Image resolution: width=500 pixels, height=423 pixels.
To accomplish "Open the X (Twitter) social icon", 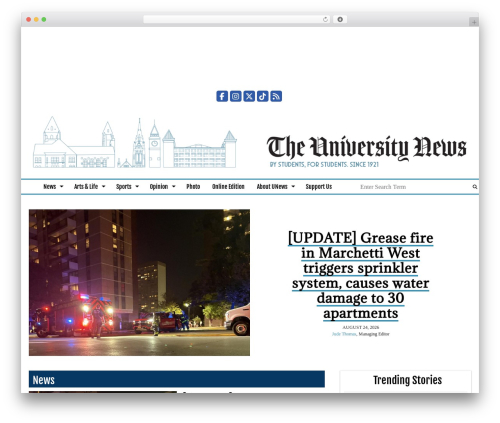I will click(249, 96).
